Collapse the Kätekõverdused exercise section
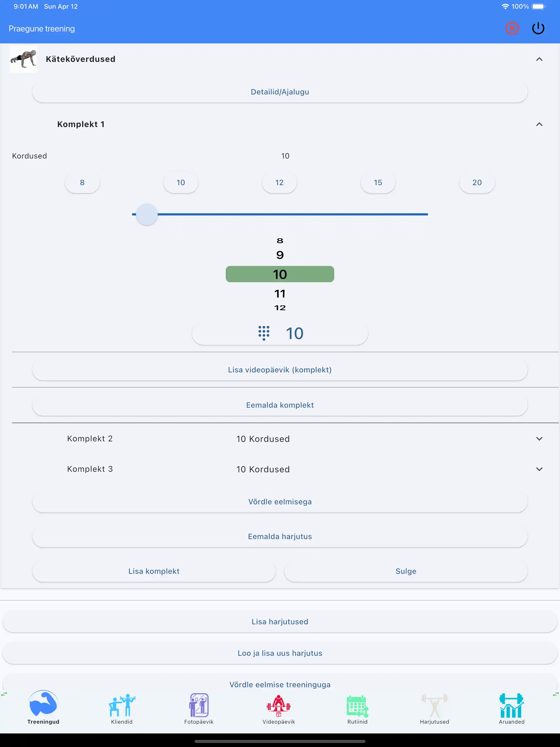This screenshot has width=560, height=747. 539,59
